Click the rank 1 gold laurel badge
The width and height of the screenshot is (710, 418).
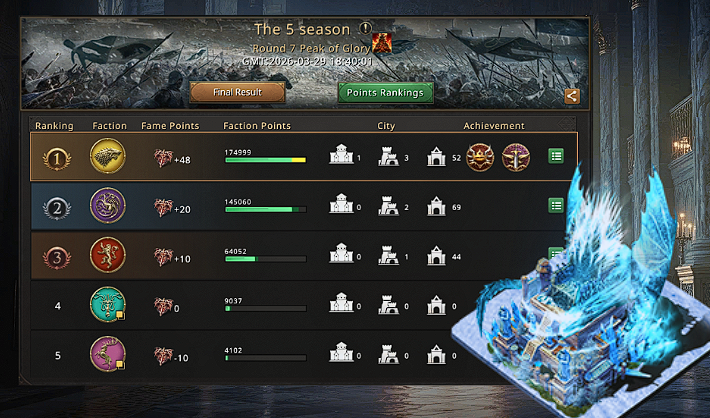point(57,159)
